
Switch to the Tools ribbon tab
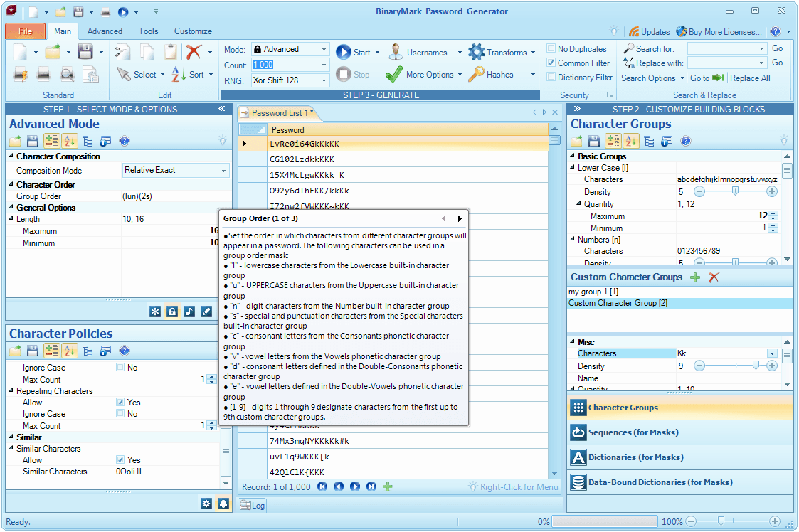coord(148,31)
